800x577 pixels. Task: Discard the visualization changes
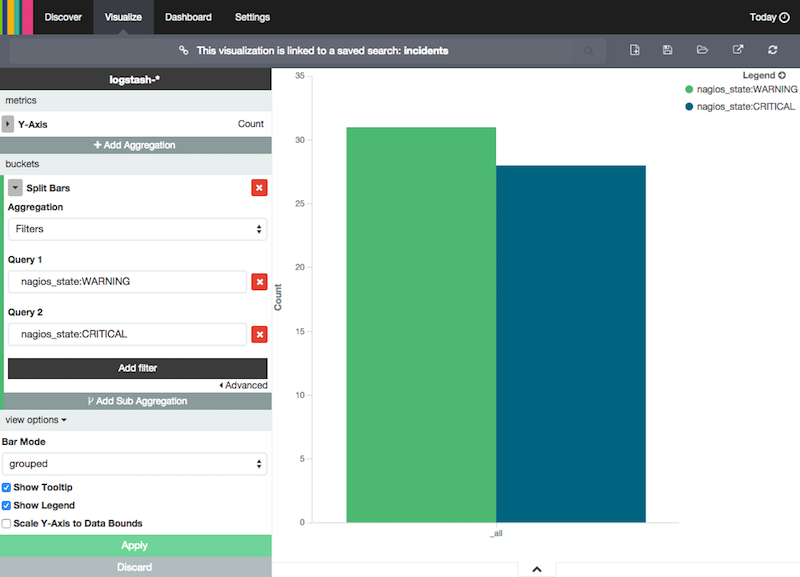[x=136, y=567]
